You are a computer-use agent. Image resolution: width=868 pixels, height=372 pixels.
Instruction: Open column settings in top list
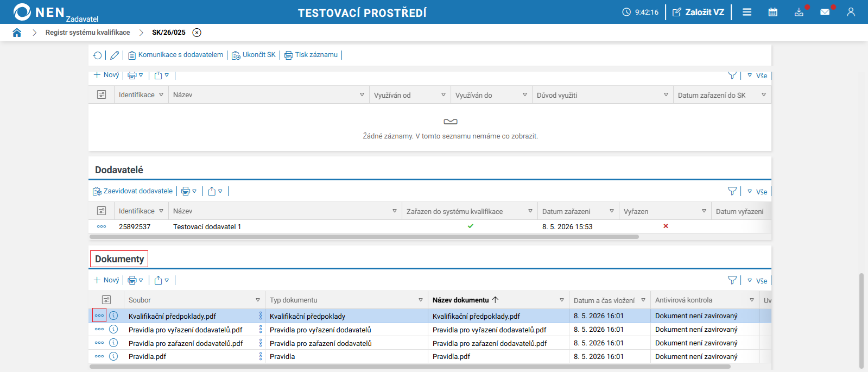[x=102, y=94]
